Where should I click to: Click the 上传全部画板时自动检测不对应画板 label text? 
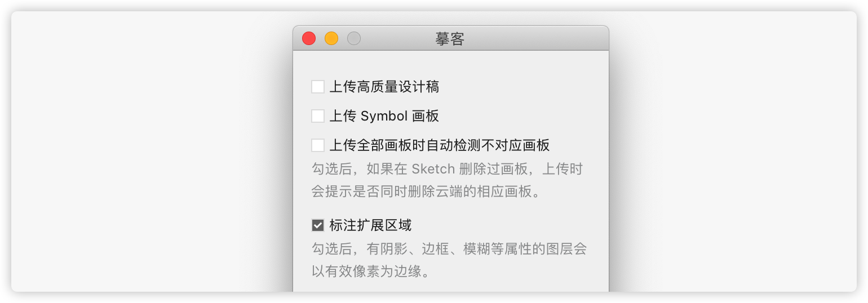[439, 145]
